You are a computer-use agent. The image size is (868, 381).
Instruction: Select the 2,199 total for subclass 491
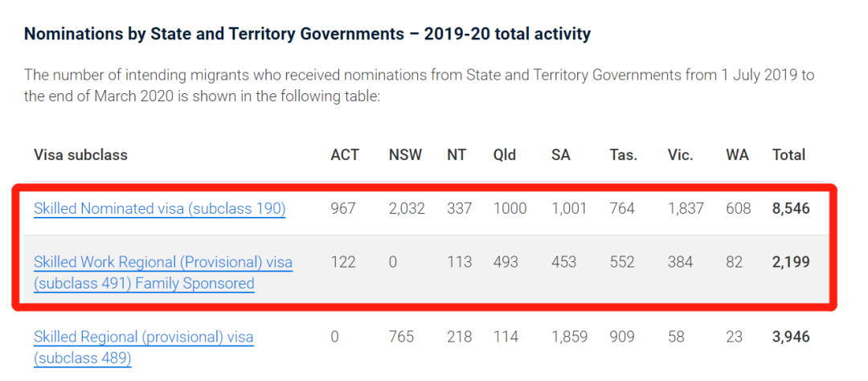(x=791, y=262)
